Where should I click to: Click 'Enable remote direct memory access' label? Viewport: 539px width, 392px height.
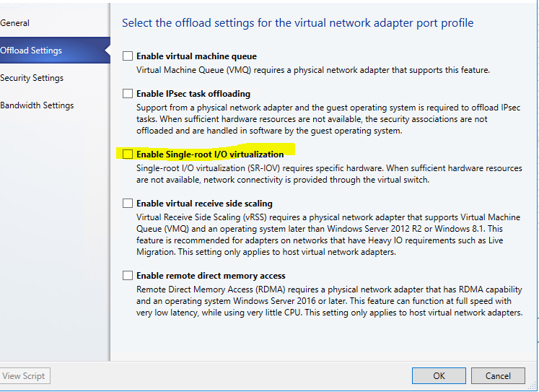(211, 276)
